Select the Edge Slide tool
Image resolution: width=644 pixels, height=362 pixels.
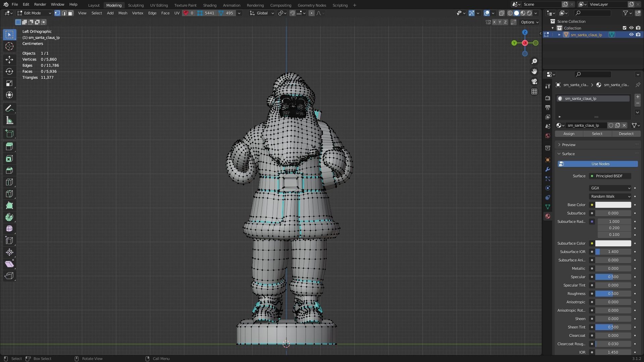coord(9,240)
